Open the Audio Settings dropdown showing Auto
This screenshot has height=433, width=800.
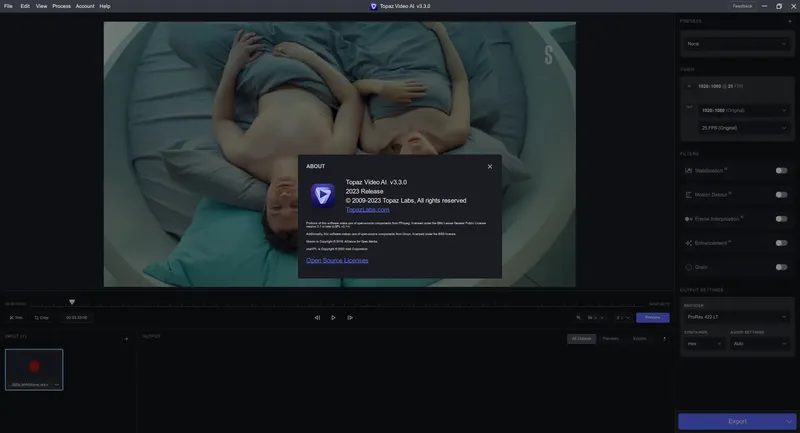pos(760,344)
